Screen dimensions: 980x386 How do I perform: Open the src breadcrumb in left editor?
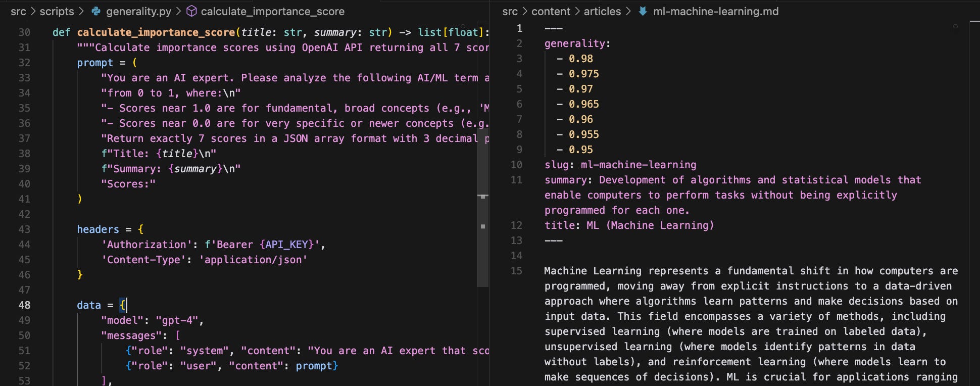coord(18,11)
